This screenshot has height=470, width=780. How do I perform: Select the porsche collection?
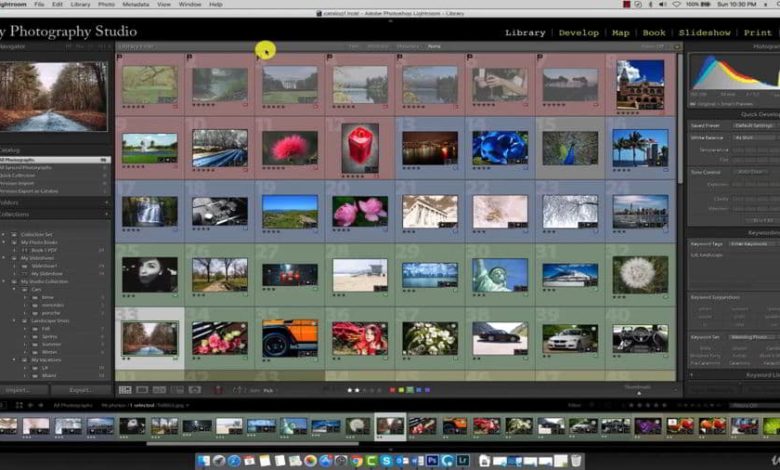[x=51, y=313]
